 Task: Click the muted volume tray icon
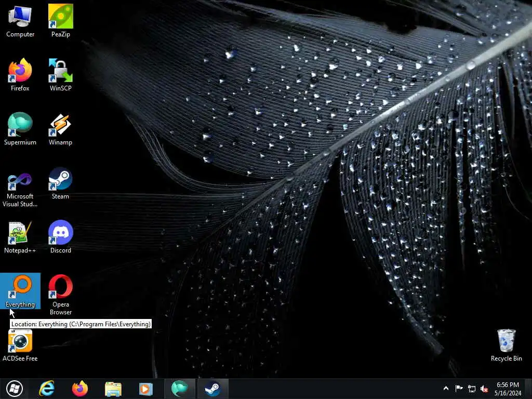pos(484,389)
